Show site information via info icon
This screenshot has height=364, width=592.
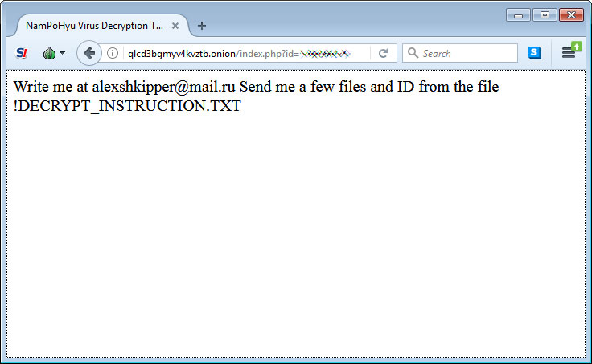(x=112, y=53)
